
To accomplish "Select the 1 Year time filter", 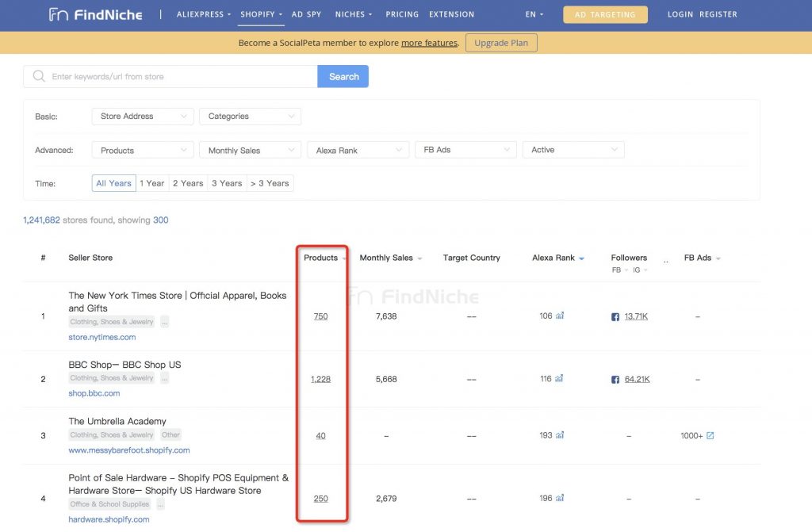I will tap(152, 183).
